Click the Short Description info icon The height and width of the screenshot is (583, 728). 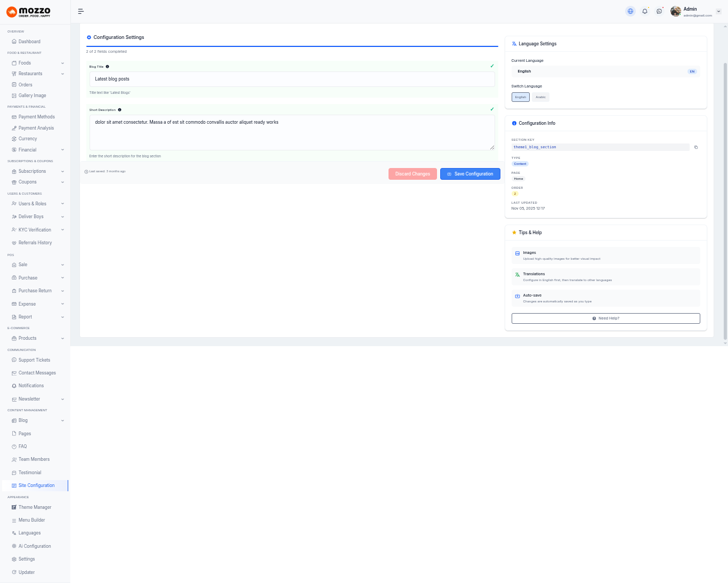[119, 110]
